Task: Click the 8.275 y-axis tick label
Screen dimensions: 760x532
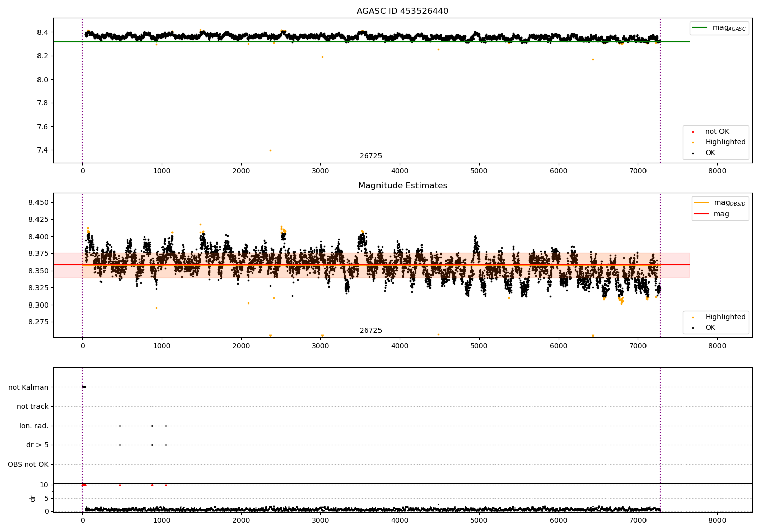Action: (39, 322)
